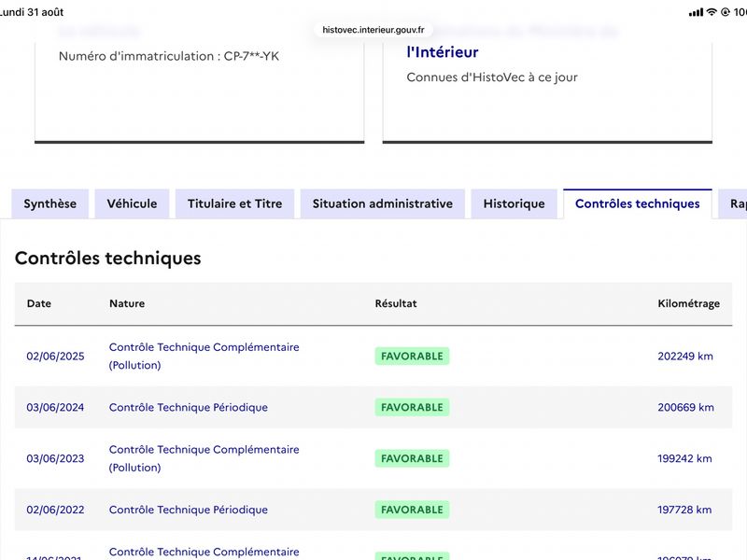Click the Date column header
The image size is (747, 560).
[x=39, y=303]
